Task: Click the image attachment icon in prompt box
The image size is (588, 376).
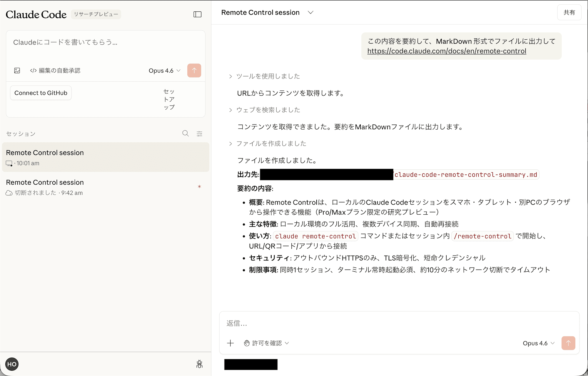Action: click(x=17, y=70)
